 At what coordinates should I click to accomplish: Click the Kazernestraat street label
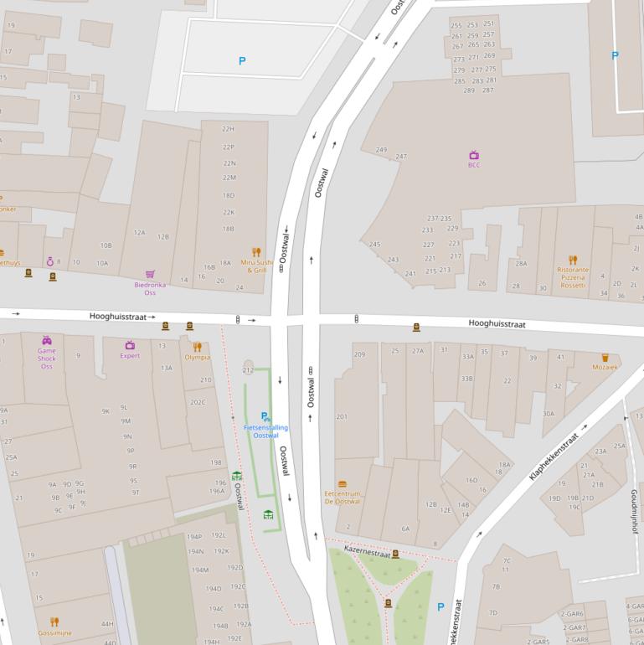click(x=367, y=553)
